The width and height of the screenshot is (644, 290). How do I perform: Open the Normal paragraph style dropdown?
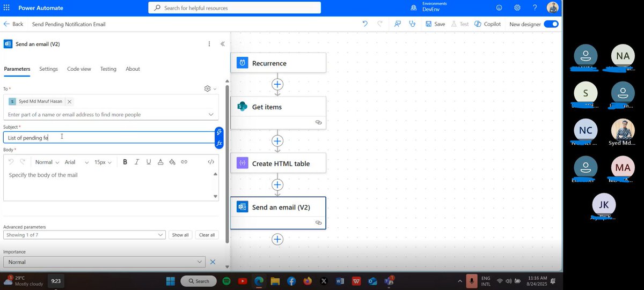pos(47,162)
